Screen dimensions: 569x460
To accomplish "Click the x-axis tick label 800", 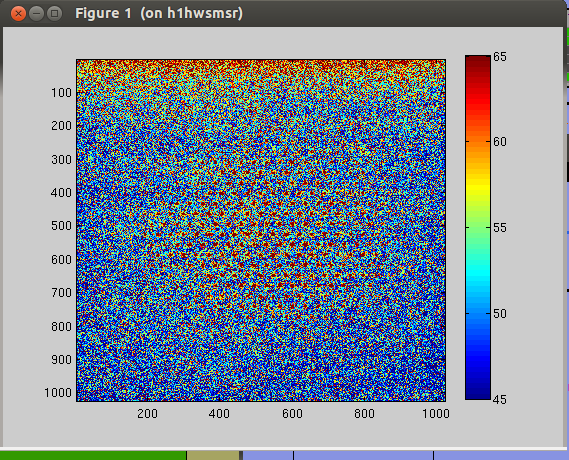I will [x=364, y=414].
